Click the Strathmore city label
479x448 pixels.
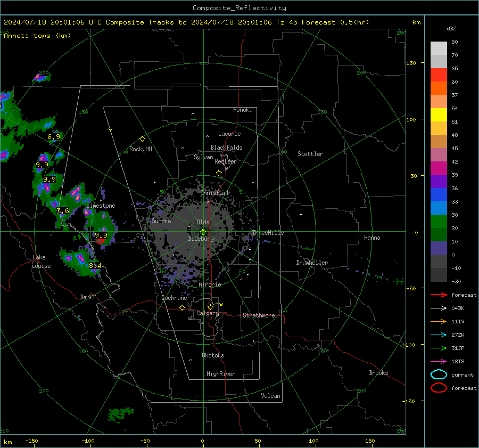tap(259, 315)
